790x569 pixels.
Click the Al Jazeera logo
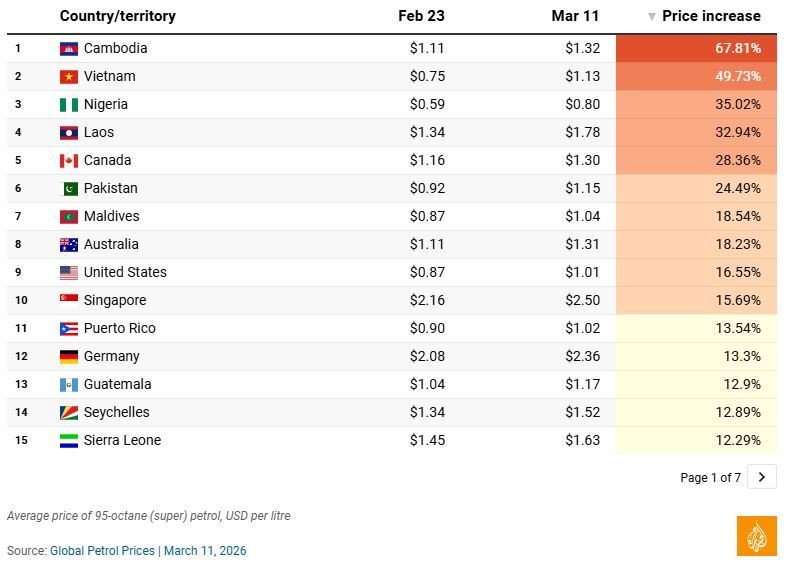(756, 536)
